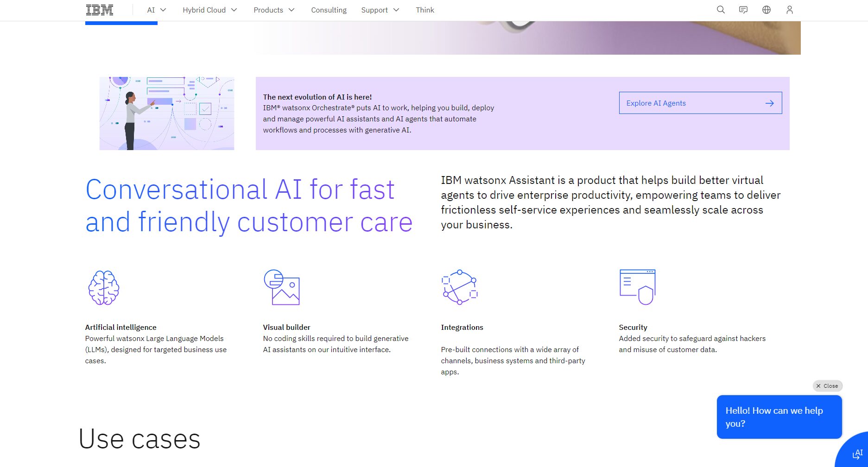Open the user profile icon

790,10
